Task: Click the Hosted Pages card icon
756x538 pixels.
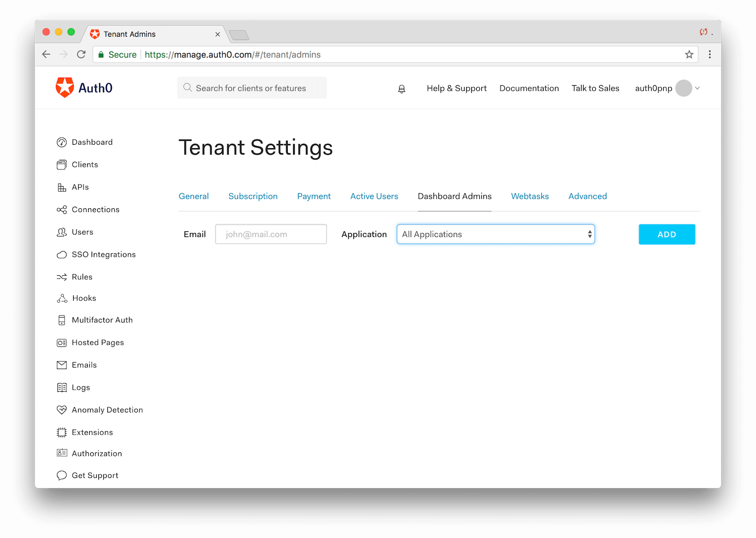Action: click(61, 343)
